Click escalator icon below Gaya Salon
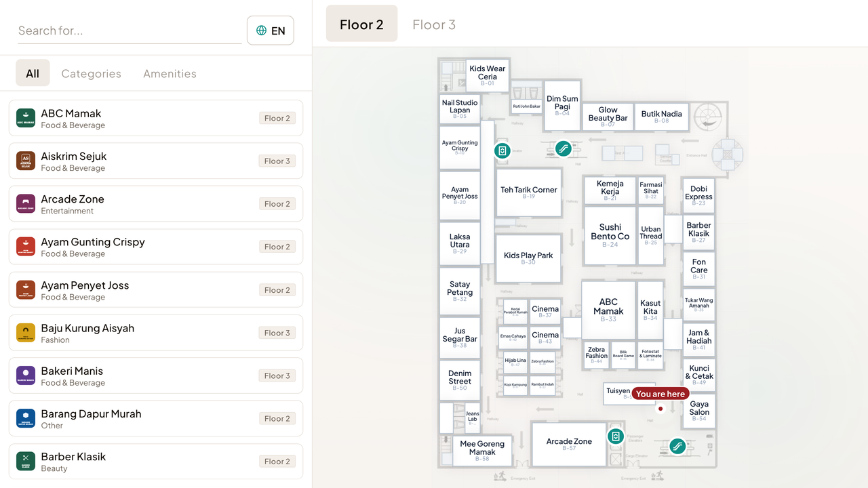Image resolution: width=868 pixels, height=488 pixels. pyautogui.click(x=677, y=446)
